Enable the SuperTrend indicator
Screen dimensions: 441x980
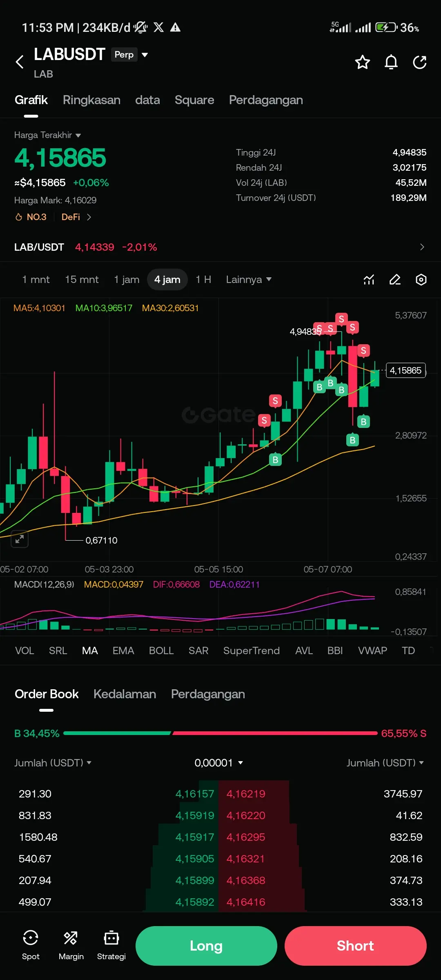tap(252, 650)
